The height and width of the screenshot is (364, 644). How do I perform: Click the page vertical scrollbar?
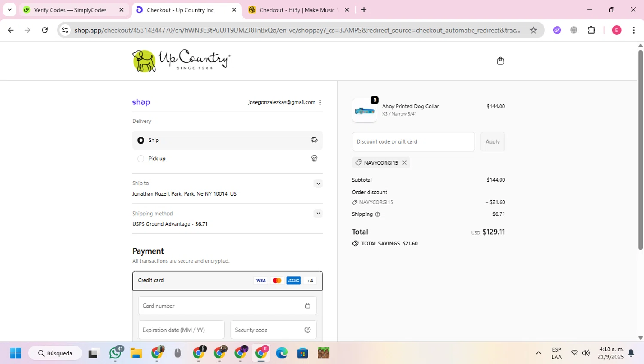640,150
